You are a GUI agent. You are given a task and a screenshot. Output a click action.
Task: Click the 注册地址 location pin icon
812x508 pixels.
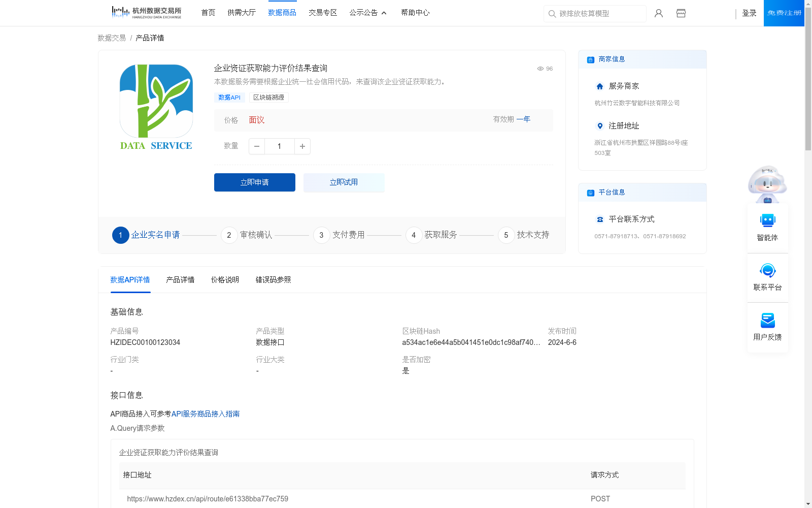click(x=600, y=126)
